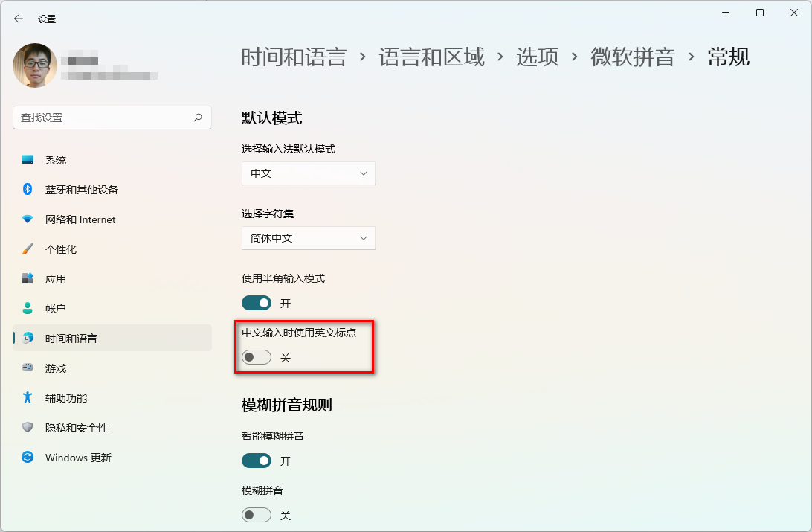Viewport: 812px width, 532px height.
Task: Click the back arrow button
Action: point(16,18)
